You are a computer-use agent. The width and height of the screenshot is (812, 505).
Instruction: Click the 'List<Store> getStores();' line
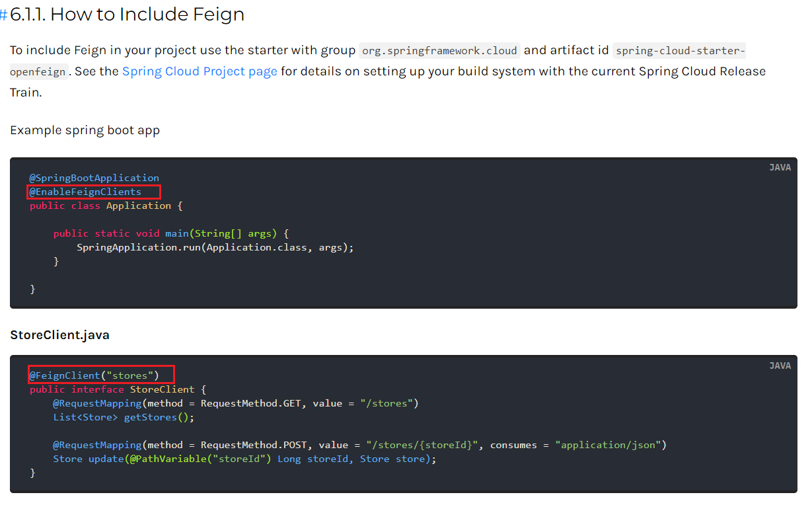click(124, 417)
